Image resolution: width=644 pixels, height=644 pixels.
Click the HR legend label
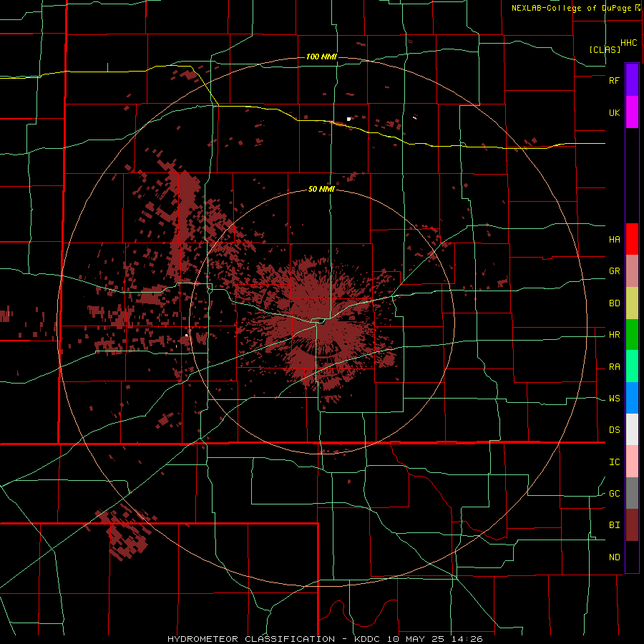(614, 335)
